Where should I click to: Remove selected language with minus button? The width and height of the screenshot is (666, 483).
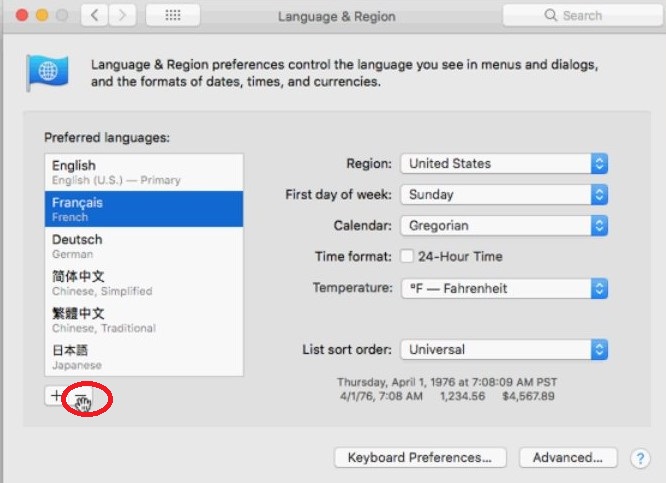81,395
